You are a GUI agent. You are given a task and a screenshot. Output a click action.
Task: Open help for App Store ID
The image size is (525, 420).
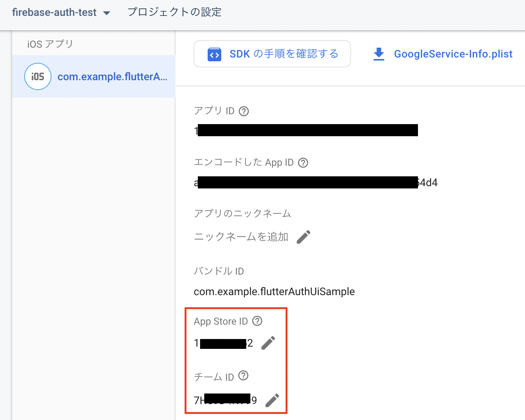point(257,321)
